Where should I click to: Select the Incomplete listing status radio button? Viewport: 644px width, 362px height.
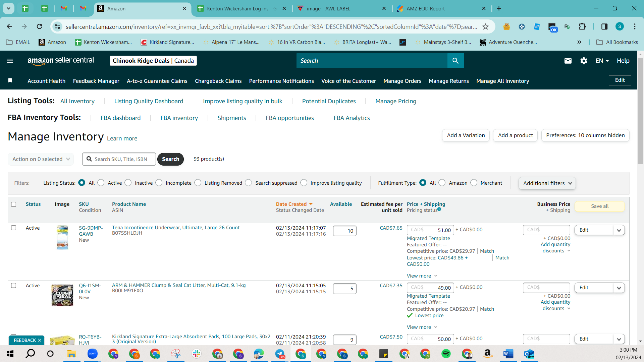(x=159, y=183)
